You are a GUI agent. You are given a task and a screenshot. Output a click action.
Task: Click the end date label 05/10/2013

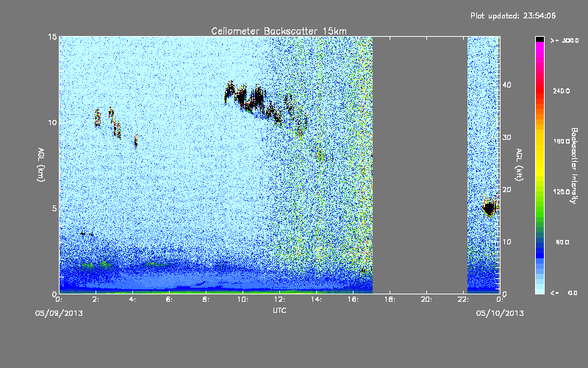point(500,313)
